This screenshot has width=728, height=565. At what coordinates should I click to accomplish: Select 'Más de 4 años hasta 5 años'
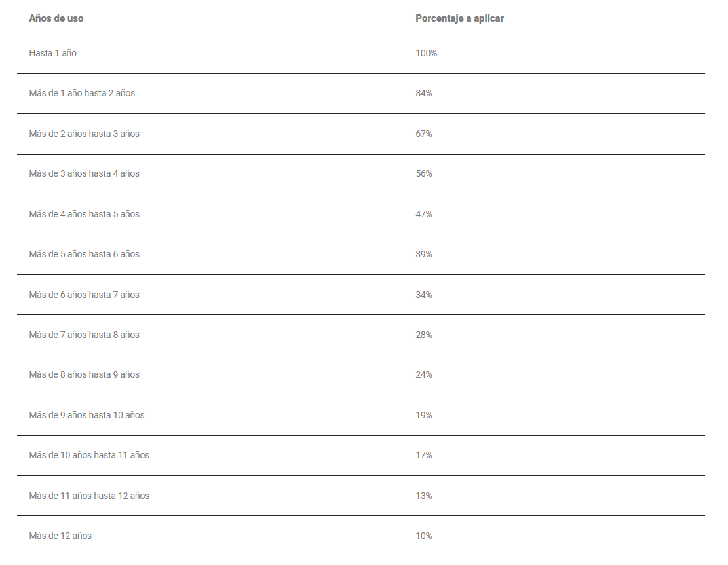(x=84, y=214)
